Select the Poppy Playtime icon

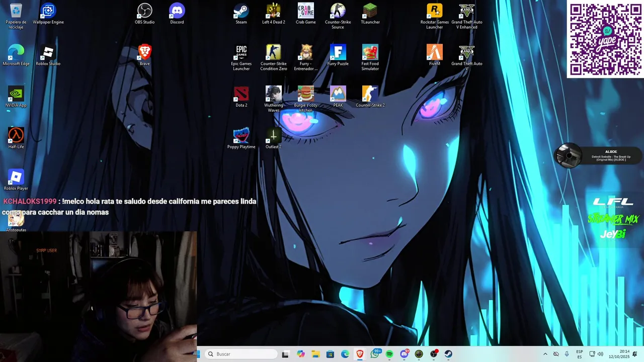pyautogui.click(x=242, y=138)
